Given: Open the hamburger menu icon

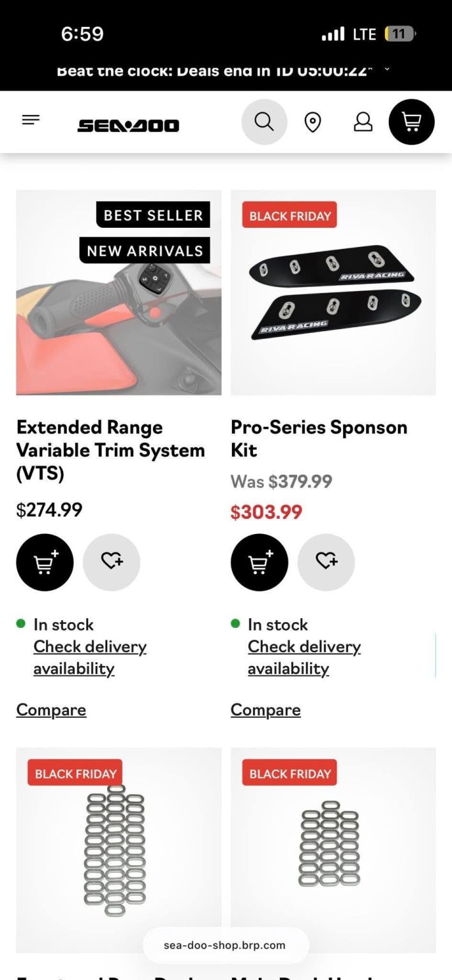Looking at the screenshot, I should pos(31,120).
